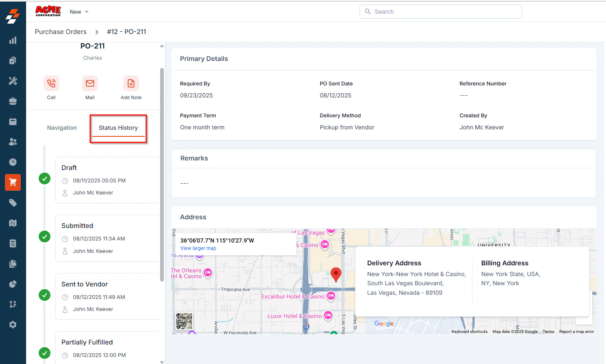
Task: Open the wrench tools sidebar icon
Action: [13, 81]
